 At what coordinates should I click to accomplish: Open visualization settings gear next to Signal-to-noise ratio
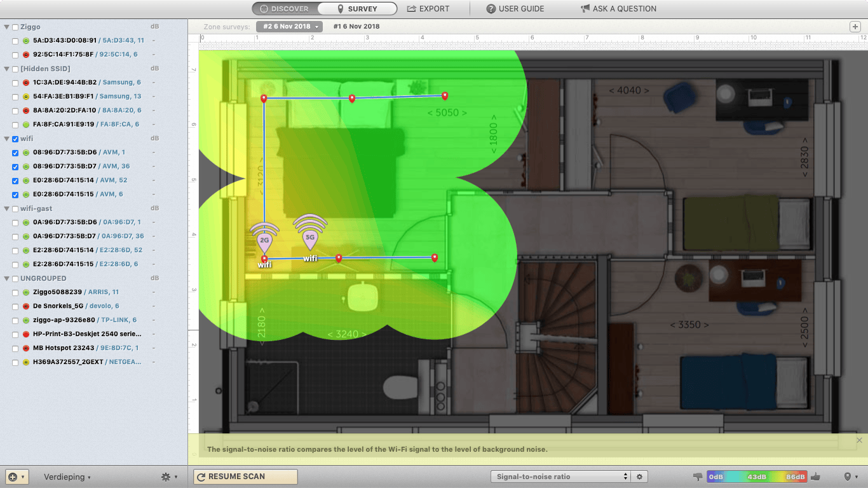[x=640, y=477]
